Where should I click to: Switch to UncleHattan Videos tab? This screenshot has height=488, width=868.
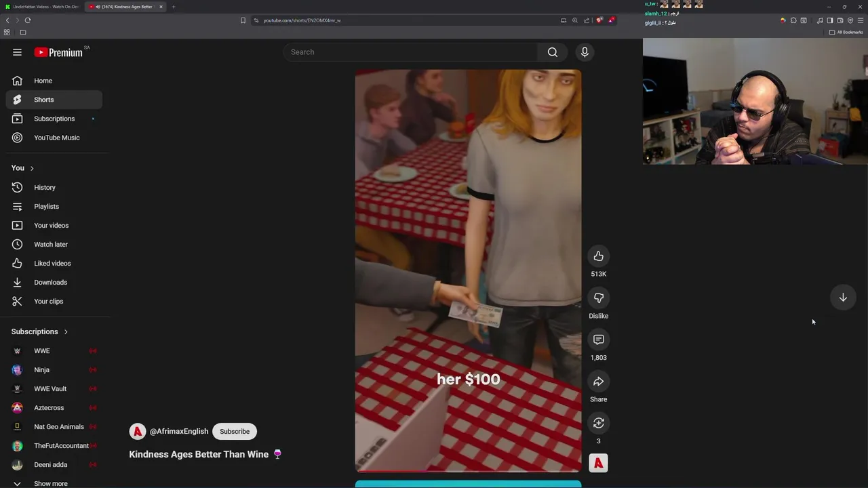[42, 7]
